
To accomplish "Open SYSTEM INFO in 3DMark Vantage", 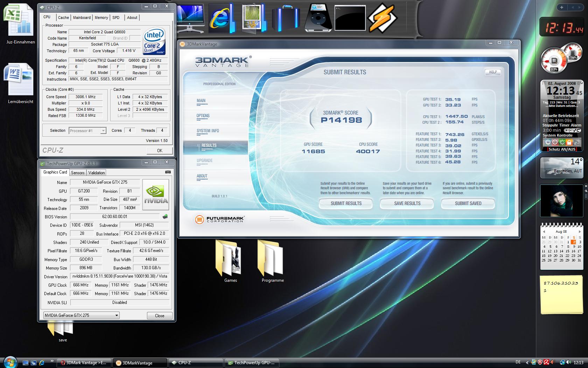I will click(208, 131).
